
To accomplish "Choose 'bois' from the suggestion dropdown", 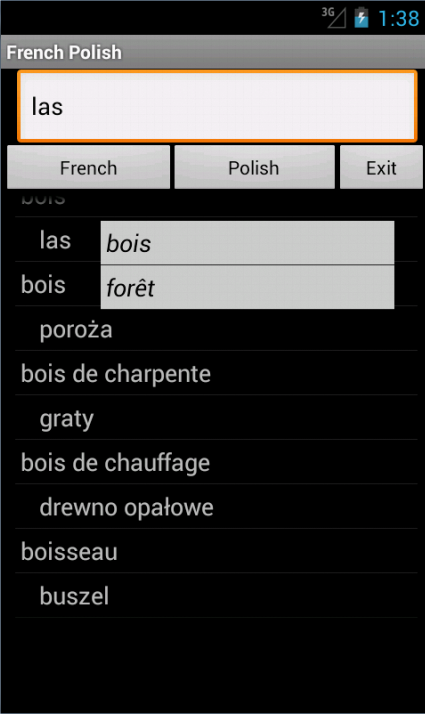I will tap(247, 243).
